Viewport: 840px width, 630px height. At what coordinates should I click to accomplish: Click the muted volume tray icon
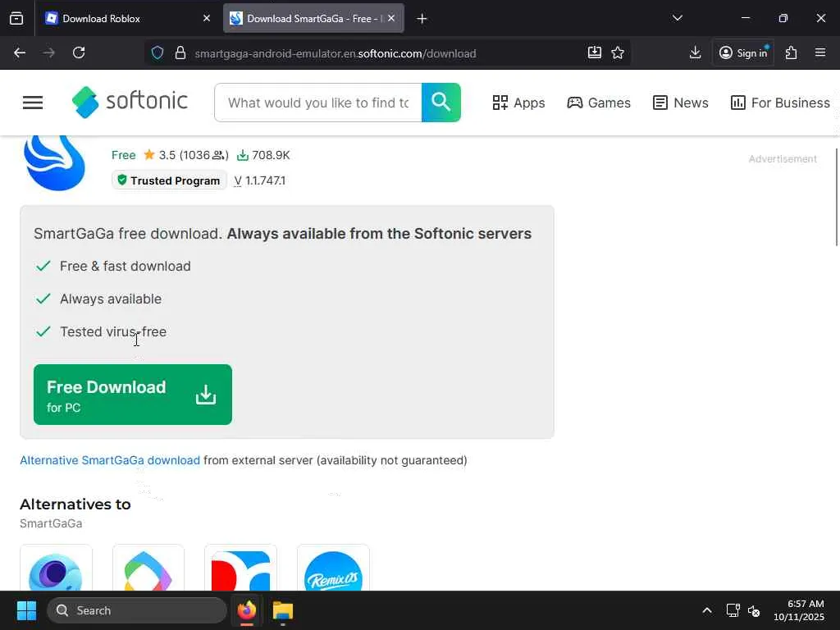pos(754,610)
